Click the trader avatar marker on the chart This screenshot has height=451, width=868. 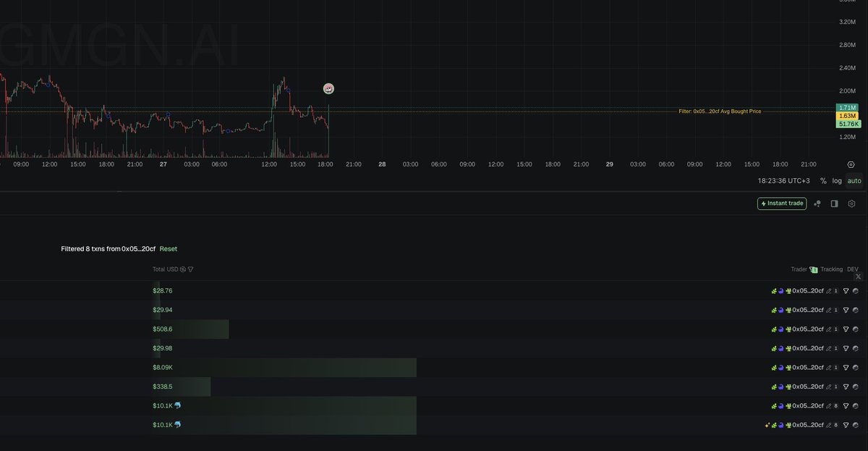tap(328, 88)
